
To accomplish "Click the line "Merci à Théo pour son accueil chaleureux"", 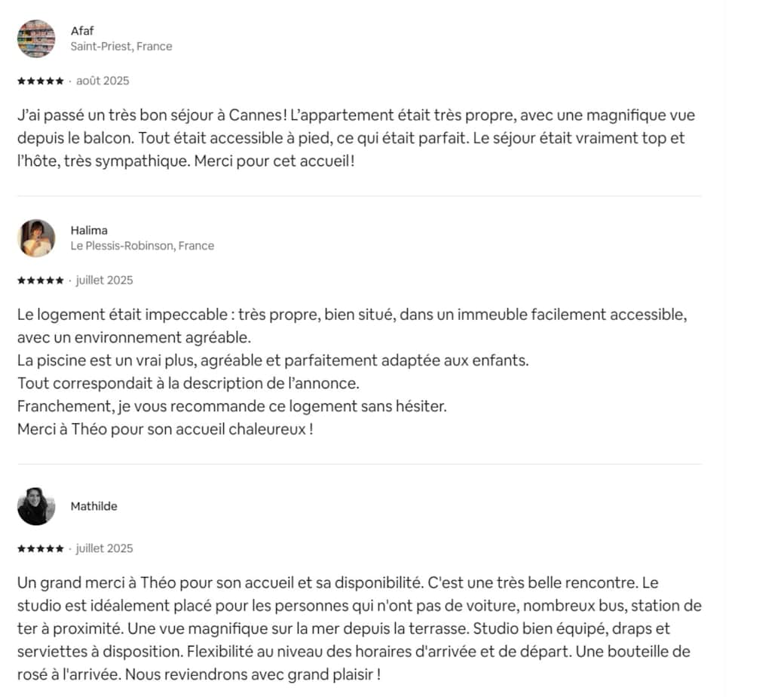I will tap(165, 429).
